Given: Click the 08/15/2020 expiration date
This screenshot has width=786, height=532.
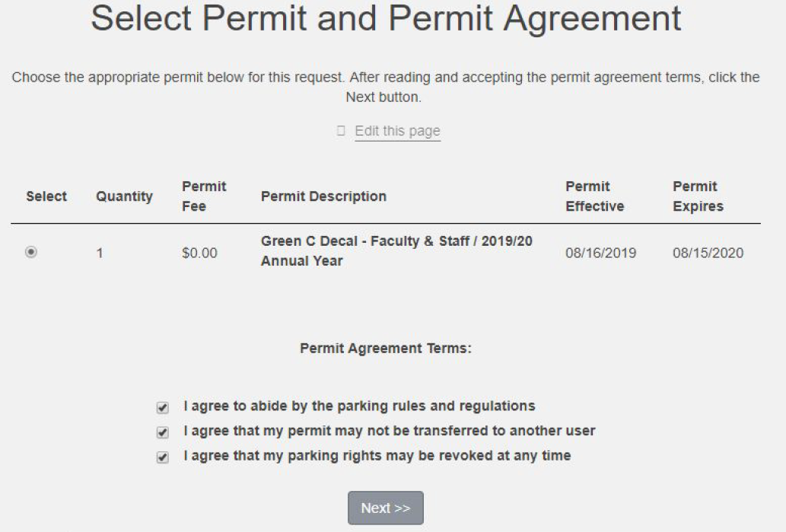Looking at the screenshot, I should 708,253.
